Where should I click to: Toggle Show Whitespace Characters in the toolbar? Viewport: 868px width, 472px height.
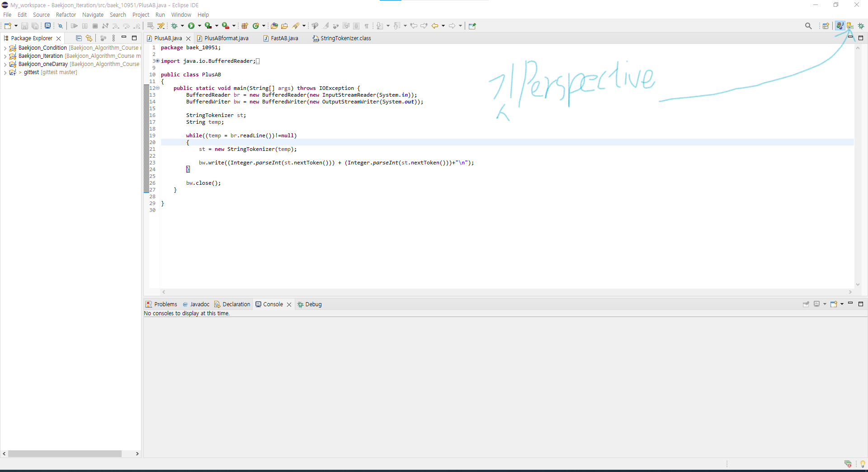point(367,26)
